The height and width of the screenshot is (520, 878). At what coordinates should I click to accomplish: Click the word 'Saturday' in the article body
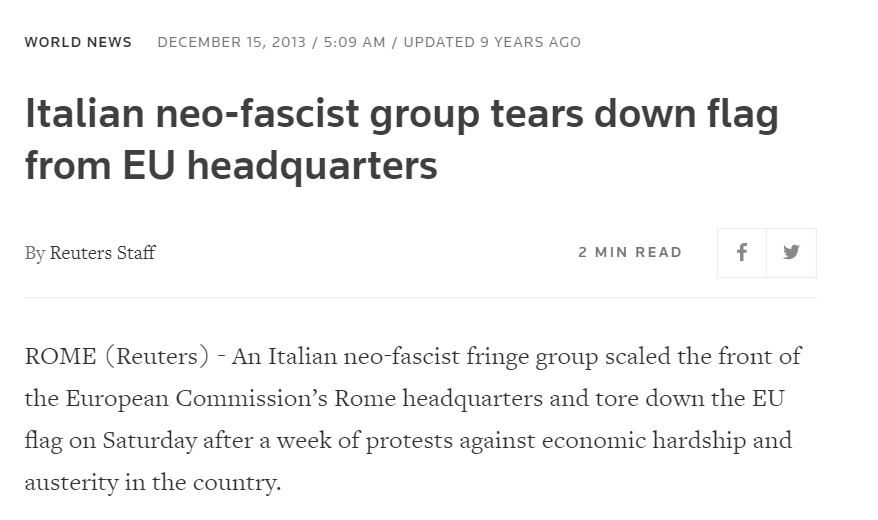click(x=150, y=441)
